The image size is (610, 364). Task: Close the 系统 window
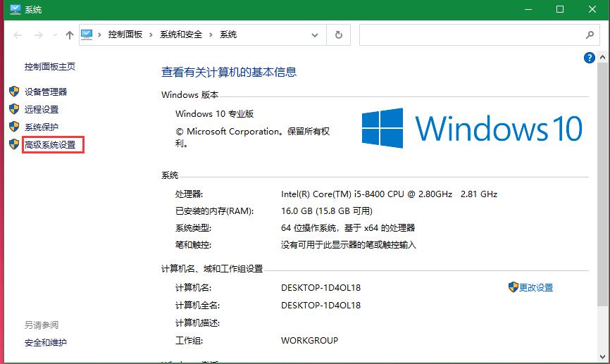pyautogui.click(x=592, y=10)
